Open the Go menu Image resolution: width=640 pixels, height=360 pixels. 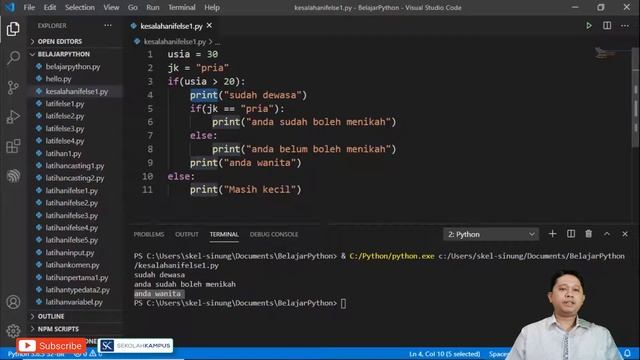pyautogui.click(x=133, y=7)
